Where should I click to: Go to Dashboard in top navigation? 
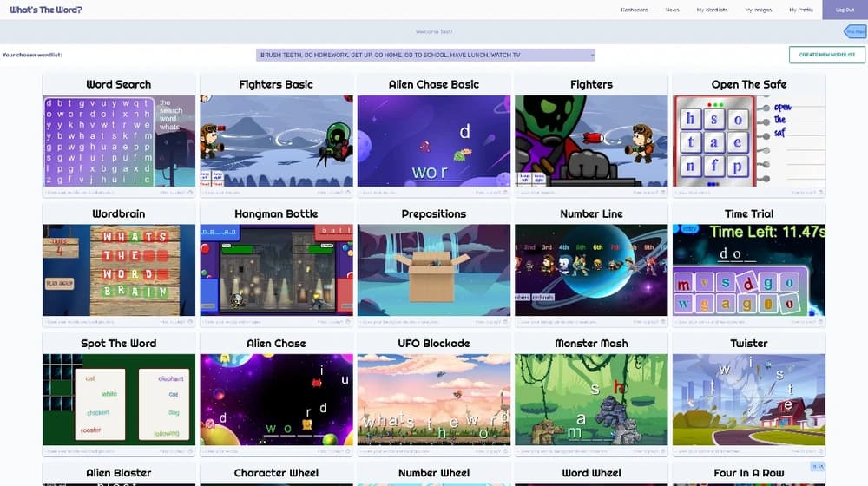pyautogui.click(x=634, y=10)
